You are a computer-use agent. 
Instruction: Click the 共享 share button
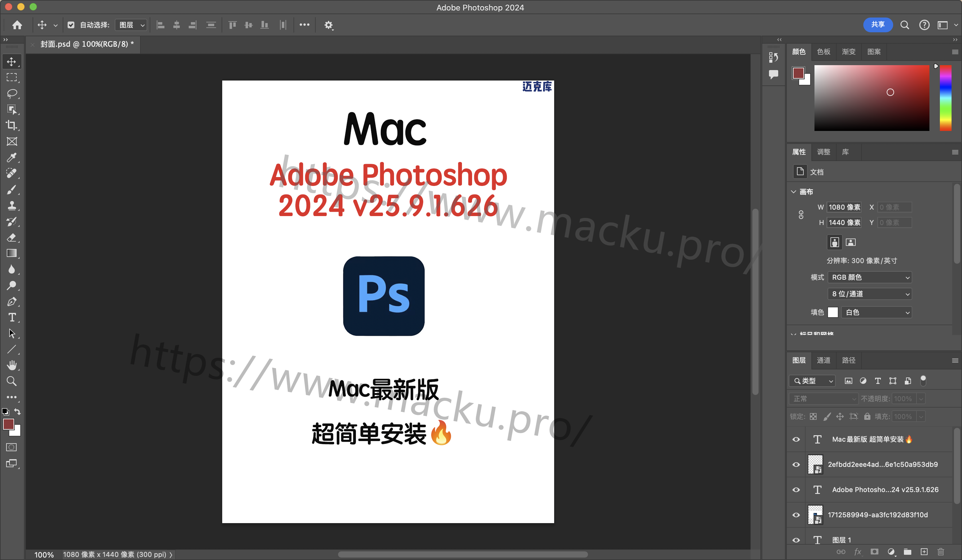[x=878, y=25]
